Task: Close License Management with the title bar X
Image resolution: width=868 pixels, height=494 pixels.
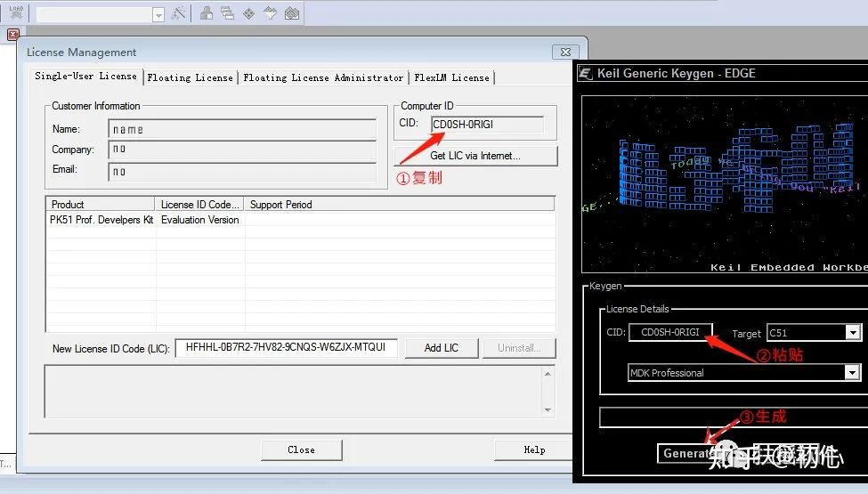Action: 565,52
